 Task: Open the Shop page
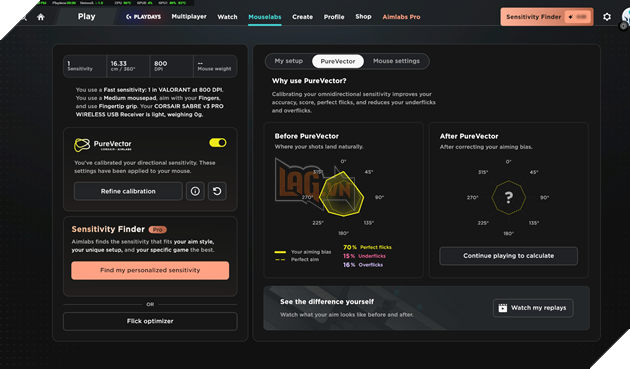tap(363, 16)
